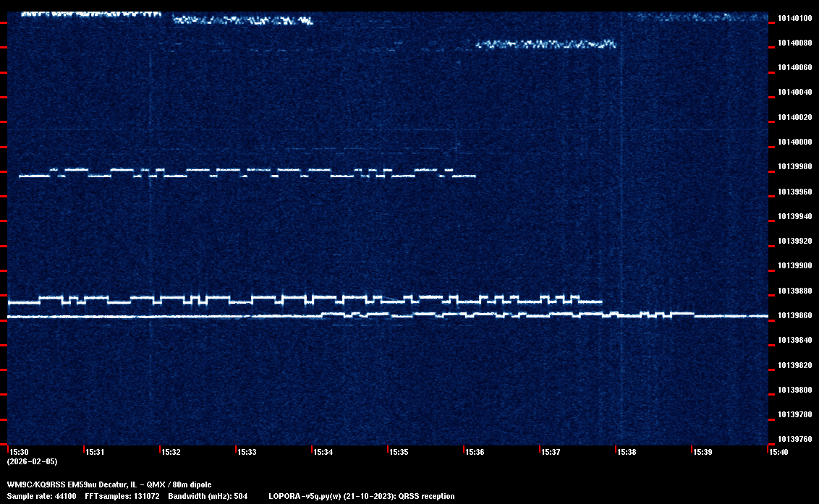Click the Bandwidth (mHz): 504 text
This screenshot has width=819, height=504.
click(208, 496)
